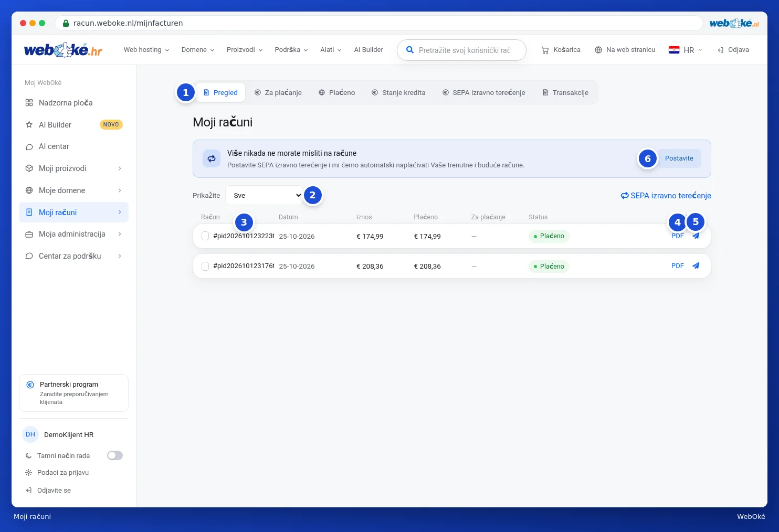This screenshot has width=779, height=532.
Task: Switch to the Za plaćanje tab
Action: coord(278,92)
